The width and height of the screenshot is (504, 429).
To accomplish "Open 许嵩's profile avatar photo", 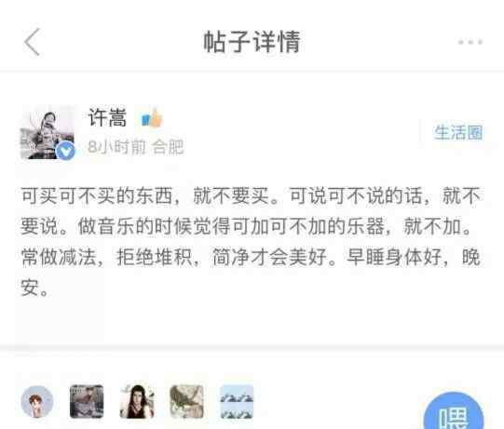I will [48, 132].
